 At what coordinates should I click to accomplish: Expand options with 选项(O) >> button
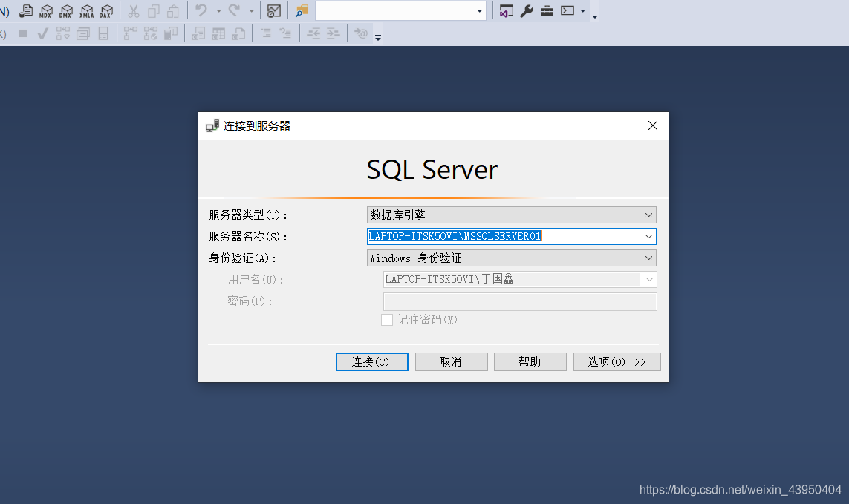click(617, 361)
